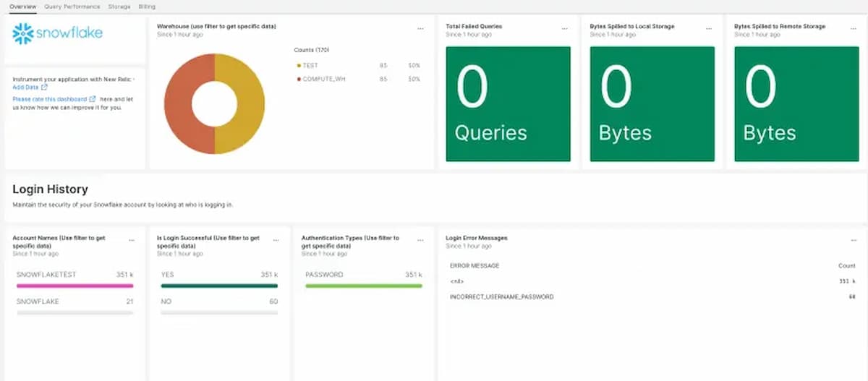Viewport: 868px width, 381px height.
Task: Open the Warehouse widget options menu
Action: [421, 29]
